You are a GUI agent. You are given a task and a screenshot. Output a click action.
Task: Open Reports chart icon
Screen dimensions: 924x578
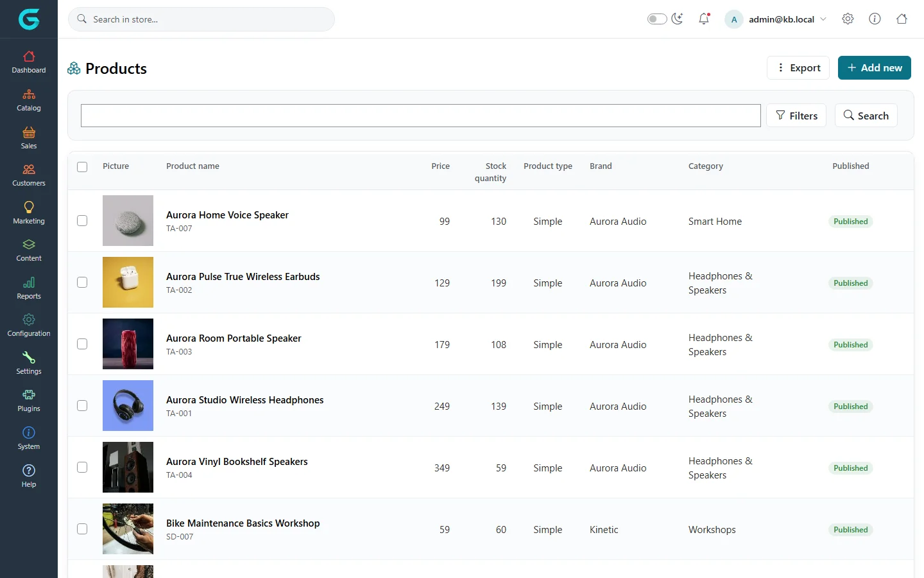(x=29, y=283)
